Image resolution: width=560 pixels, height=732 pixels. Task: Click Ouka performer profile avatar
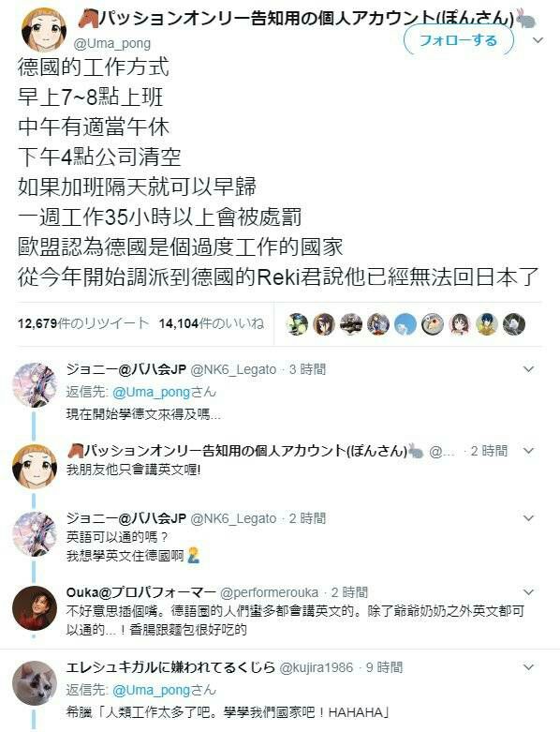point(34,608)
